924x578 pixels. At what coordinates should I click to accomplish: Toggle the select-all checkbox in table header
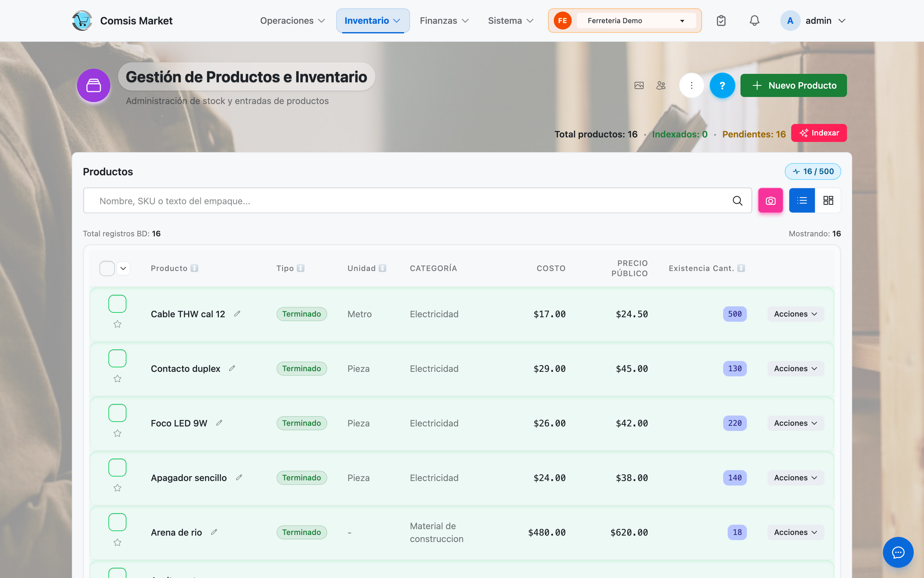click(107, 268)
